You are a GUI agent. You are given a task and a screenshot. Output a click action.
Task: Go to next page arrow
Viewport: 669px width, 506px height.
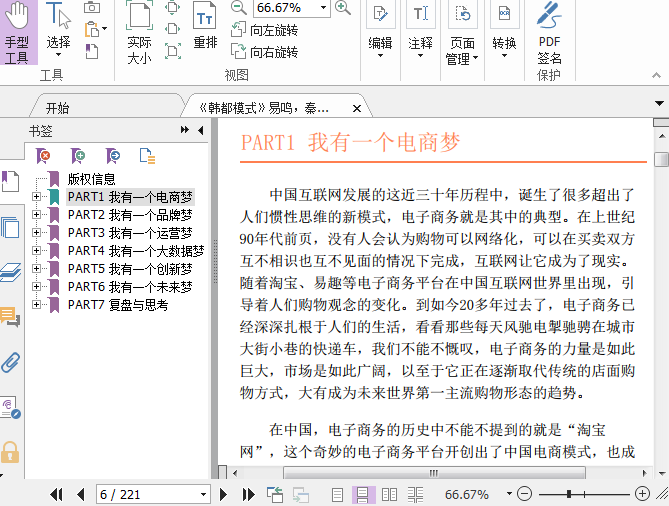point(223,494)
